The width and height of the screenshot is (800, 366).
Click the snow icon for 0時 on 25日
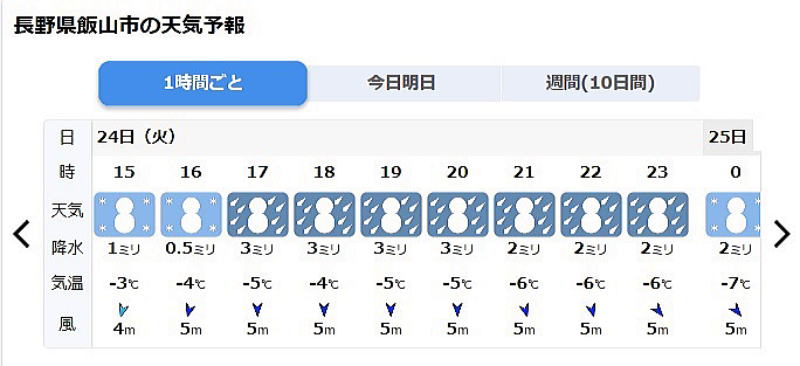pos(733,214)
